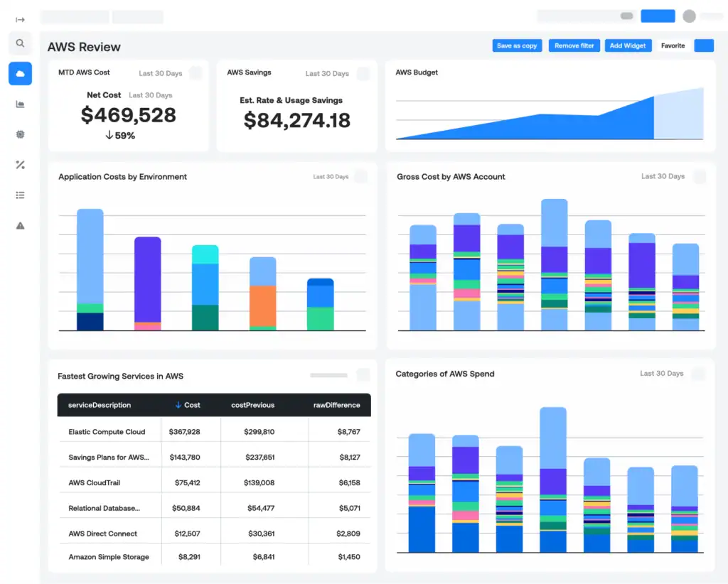Sort table by Cost column header

coord(188,405)
